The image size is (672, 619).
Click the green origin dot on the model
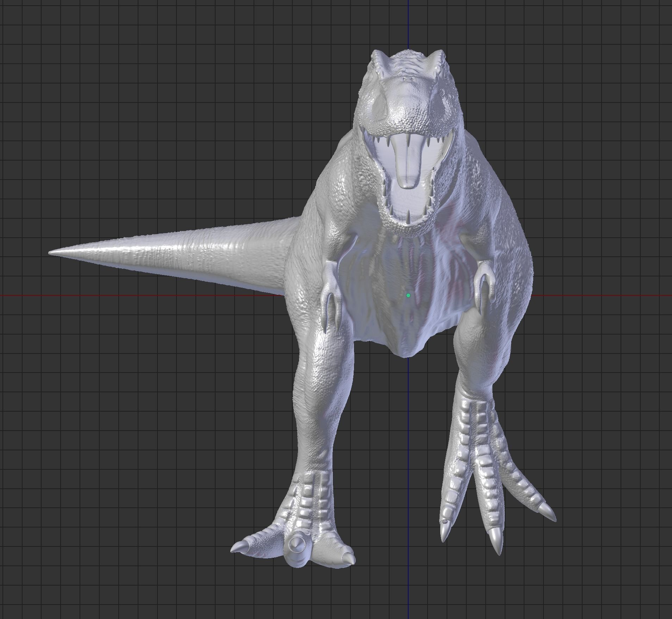click(x=408, y=295)
